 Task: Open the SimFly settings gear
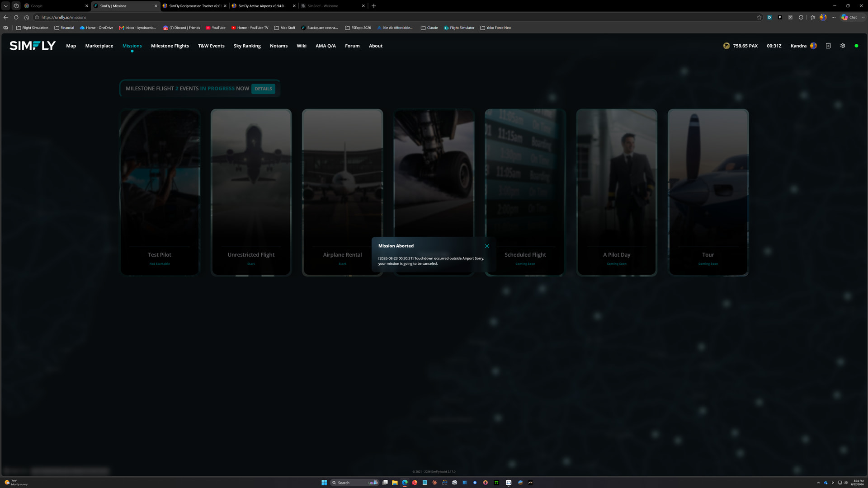point(843,46)
